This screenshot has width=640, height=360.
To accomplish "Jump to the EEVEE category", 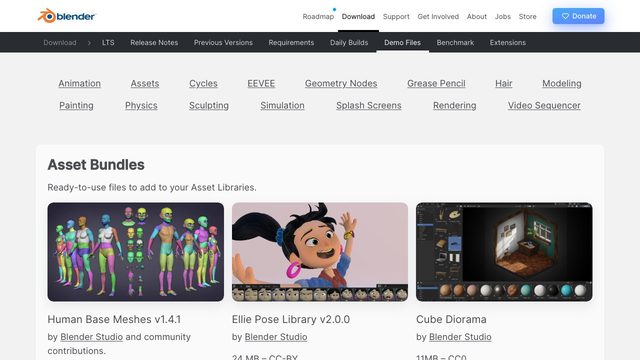I will (261, 83).
